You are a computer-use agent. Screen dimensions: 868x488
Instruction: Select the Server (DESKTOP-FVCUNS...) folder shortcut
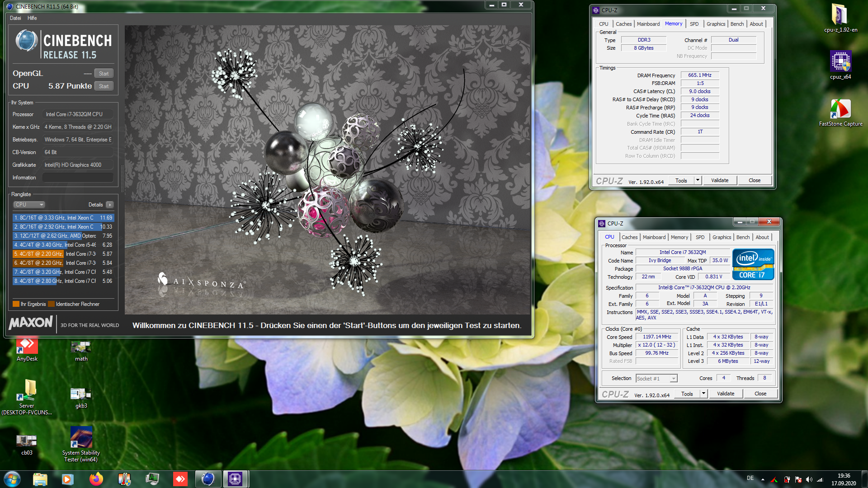point(27,397)
